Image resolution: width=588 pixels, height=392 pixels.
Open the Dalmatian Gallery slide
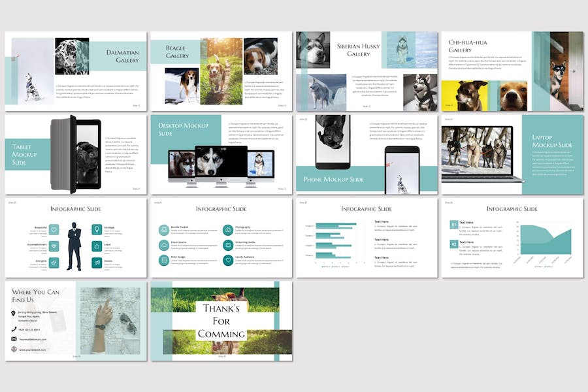click(x=76, y=71)
